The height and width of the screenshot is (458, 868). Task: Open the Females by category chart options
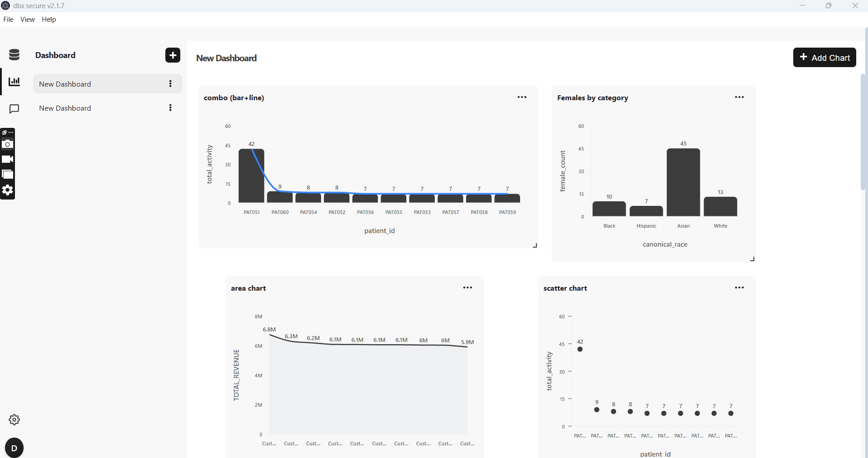point(739,97)
